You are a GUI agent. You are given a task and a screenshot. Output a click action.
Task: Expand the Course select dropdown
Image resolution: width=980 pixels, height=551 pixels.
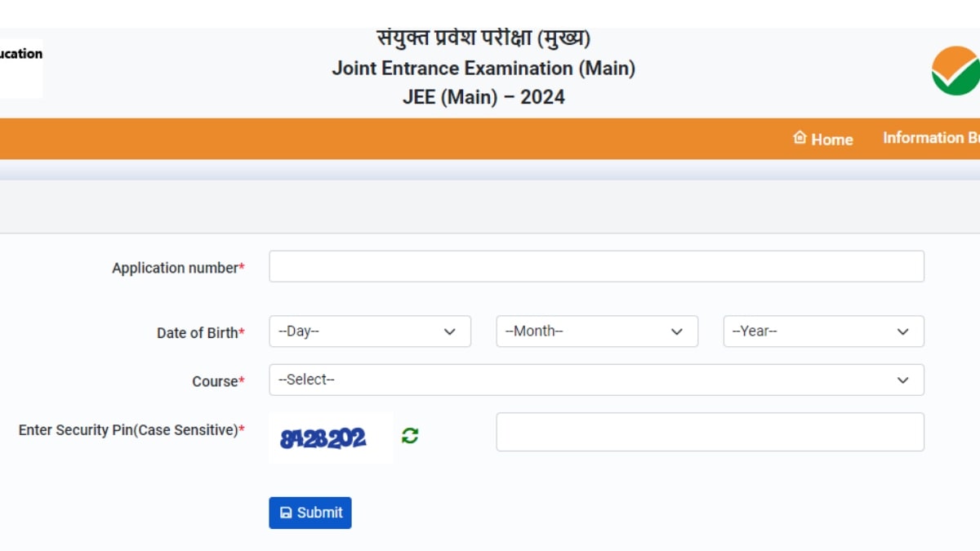[x=596, y=380]
